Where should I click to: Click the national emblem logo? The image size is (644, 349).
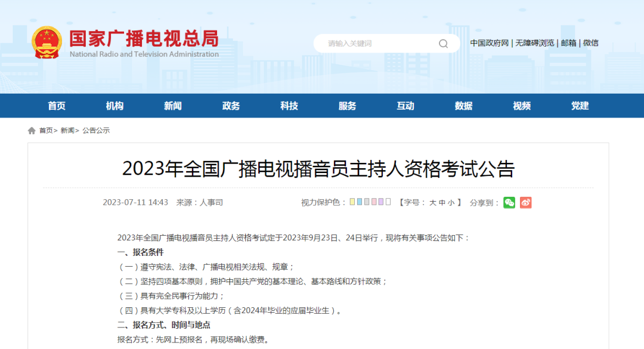point(46,42)
